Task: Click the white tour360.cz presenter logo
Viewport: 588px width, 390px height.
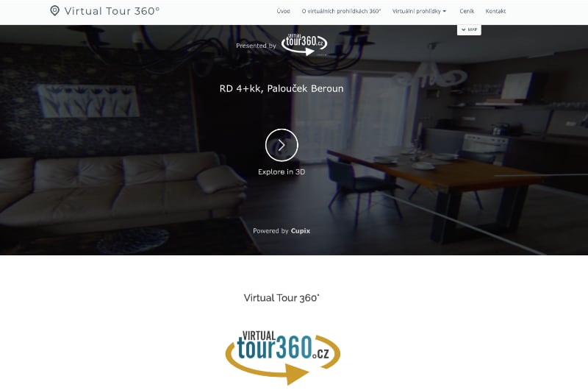Action: [x=304, y=44]
